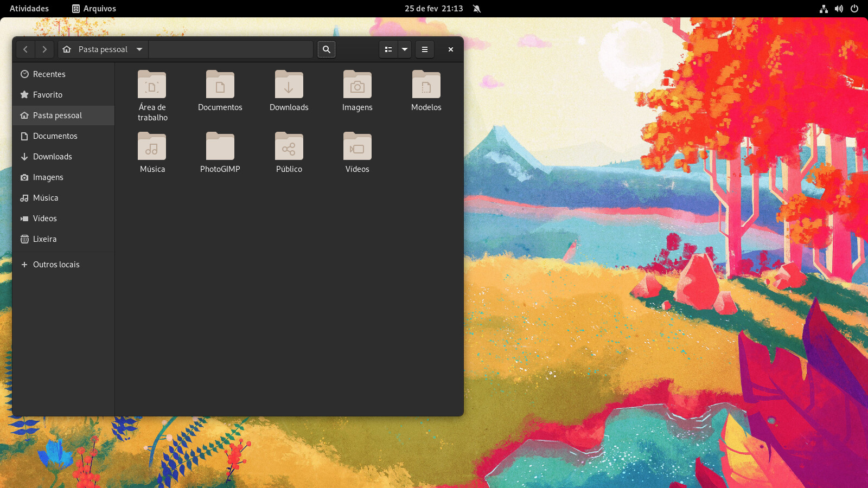Screen dimensions: 868x488
Task: Open Lixeira in the sidebar
Action: pos(63,239)
